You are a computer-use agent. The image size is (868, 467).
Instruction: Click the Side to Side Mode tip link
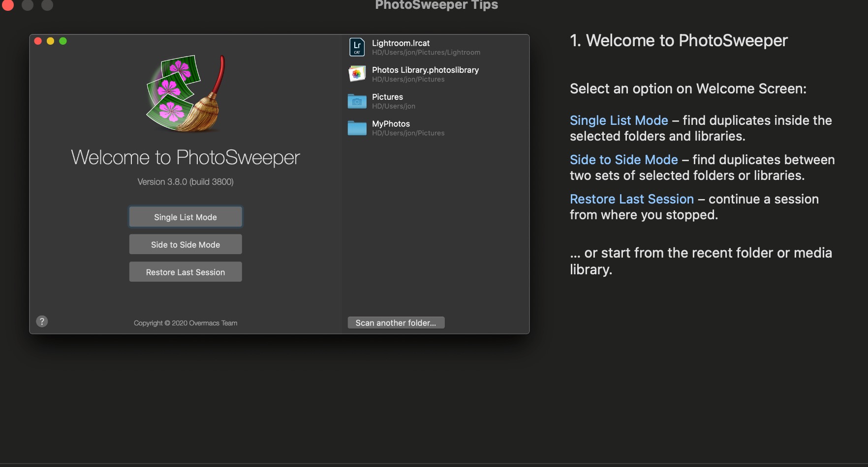(624, 160)
